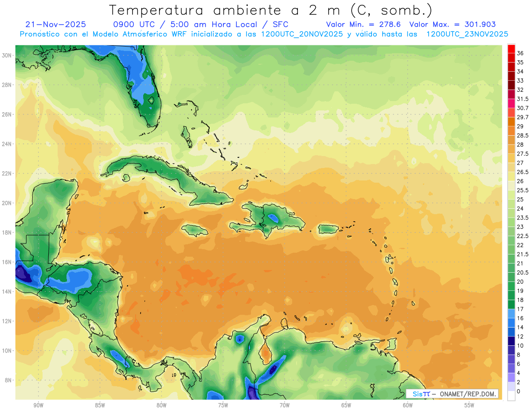Screen dimensions: 532x411
Task: Click the '14N' latitude label
Action: [x=7, y=291]
